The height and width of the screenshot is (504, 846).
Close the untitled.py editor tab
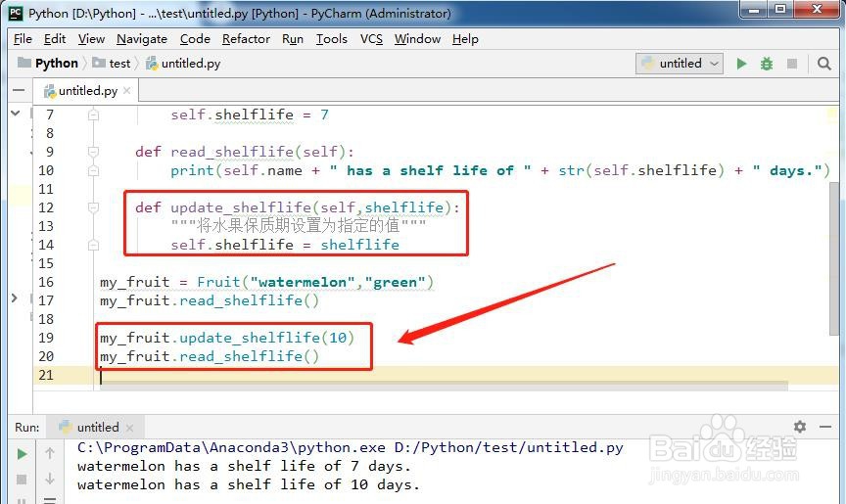coord(126,91)
